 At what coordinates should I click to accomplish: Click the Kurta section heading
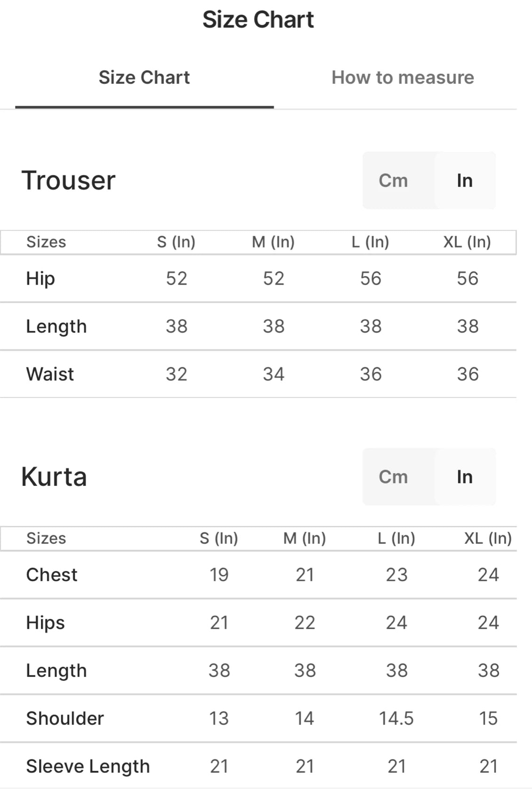pyautogui.click(x=54, y=477)
